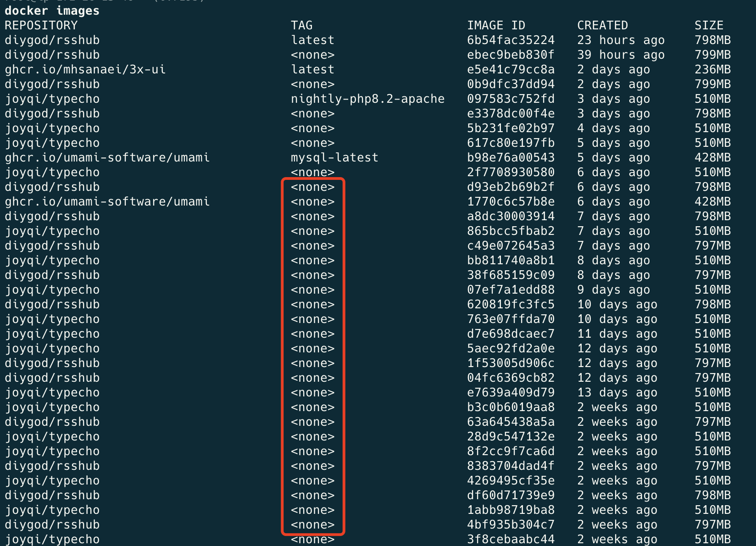The height and width of the screenshot is (546, 756).
Task: Select image ID 2f7708930580
Action: pos(511,172)
